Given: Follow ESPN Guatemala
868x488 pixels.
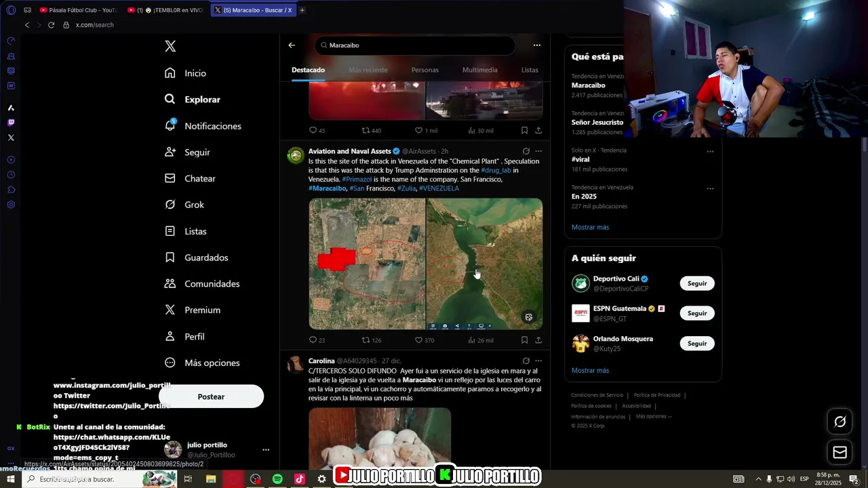Looking at the screenshot, I should pyautogui.click(x=697, y=313).
